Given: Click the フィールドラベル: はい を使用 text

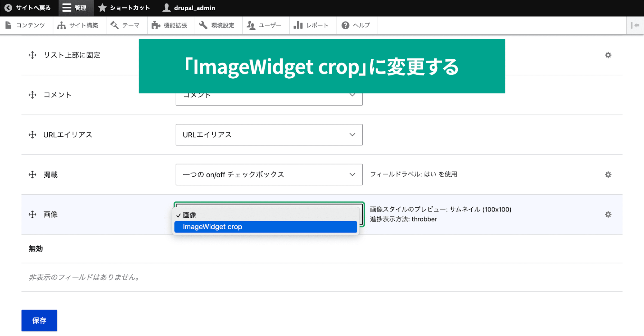Looking at the screenshot, I should click(413, 174).
